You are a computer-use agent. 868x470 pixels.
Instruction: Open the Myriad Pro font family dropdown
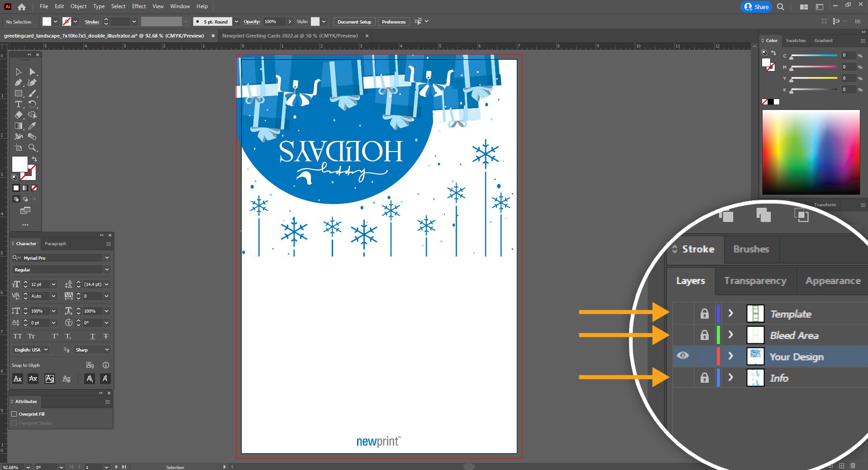(107, 258)
